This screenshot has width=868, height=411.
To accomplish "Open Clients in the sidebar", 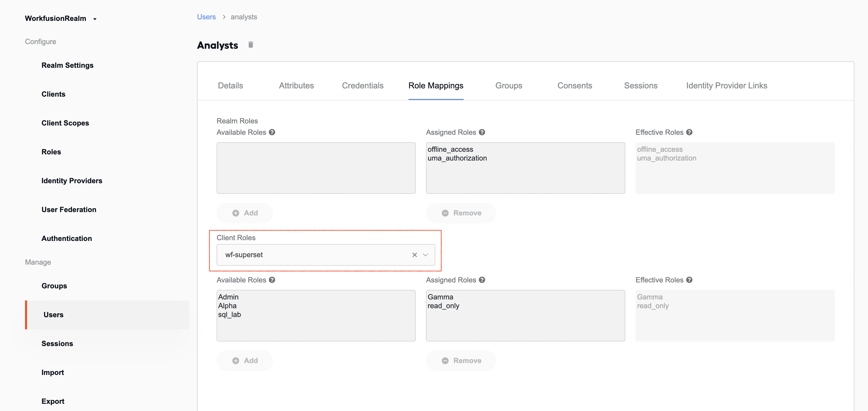I will 53,94.
